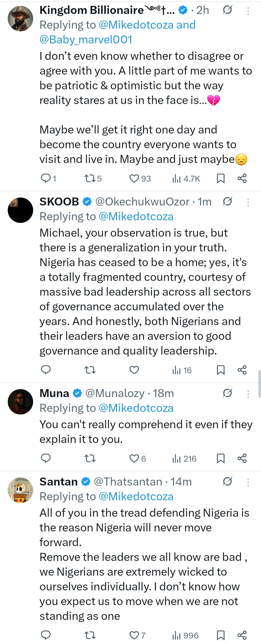Share Kingdom Billionaire's reply
Viewport: 261px width, 644px height.
[241, 178]
